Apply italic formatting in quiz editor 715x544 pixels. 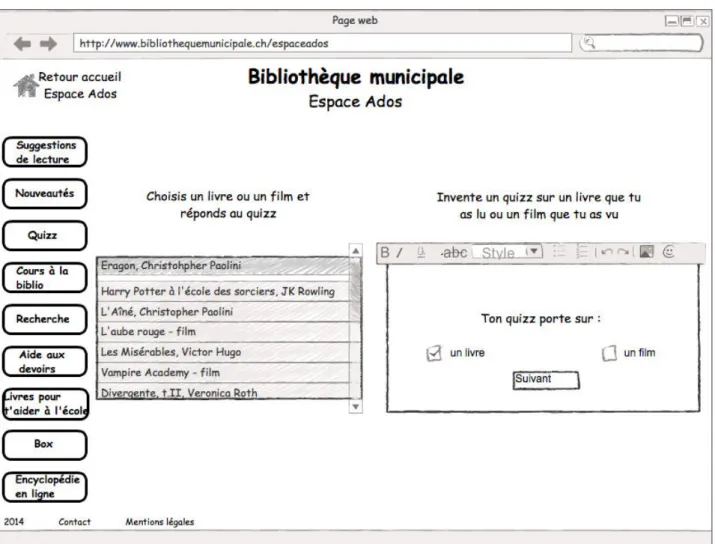(x=399, y=252)
